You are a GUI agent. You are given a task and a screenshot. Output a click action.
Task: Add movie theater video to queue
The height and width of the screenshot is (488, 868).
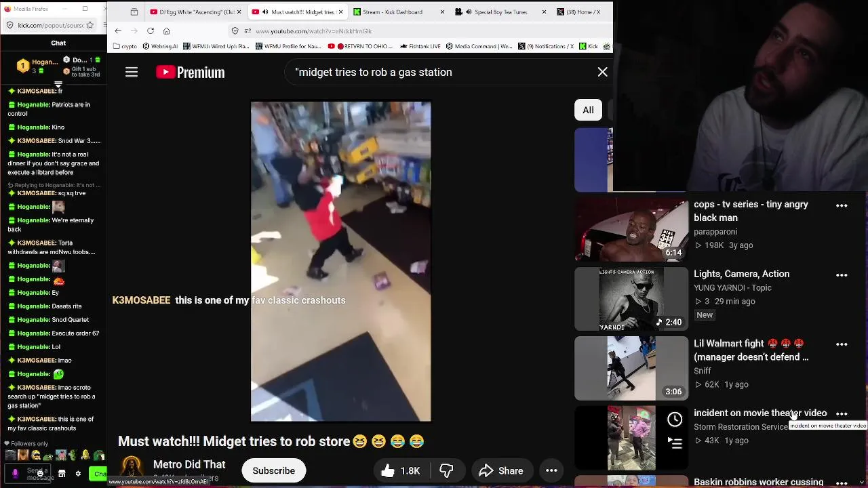675,443
